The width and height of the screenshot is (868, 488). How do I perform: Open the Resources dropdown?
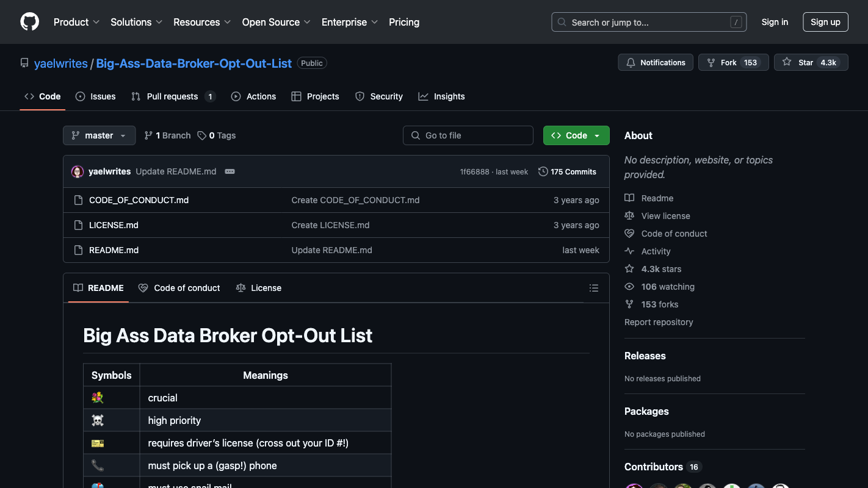click(x=202, y=22)
